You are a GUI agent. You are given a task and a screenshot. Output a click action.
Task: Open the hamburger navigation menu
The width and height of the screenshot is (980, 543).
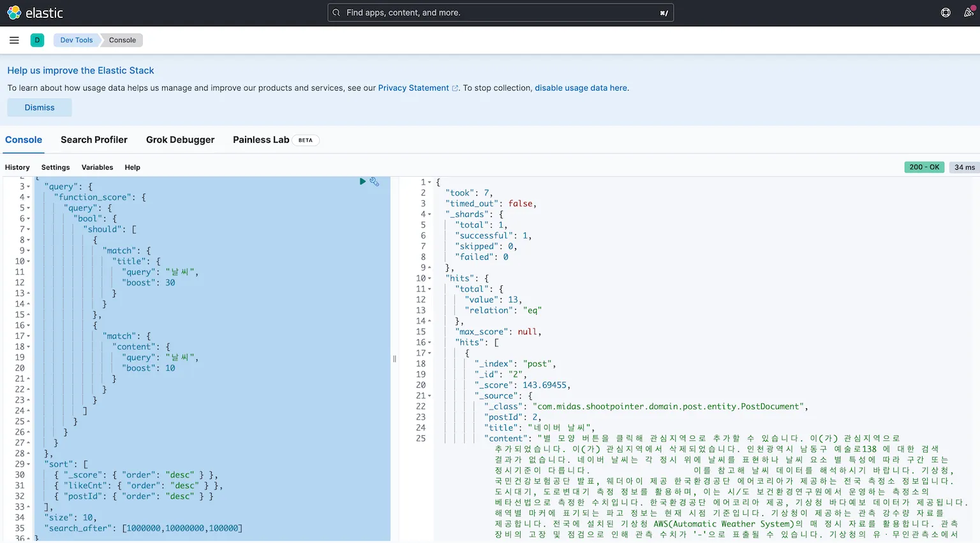pyautogui.click(x=14, y=40)
